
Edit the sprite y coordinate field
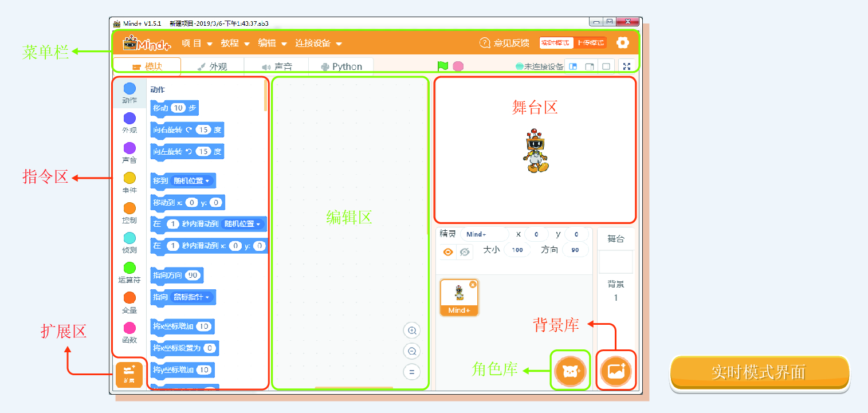point(576,234)
